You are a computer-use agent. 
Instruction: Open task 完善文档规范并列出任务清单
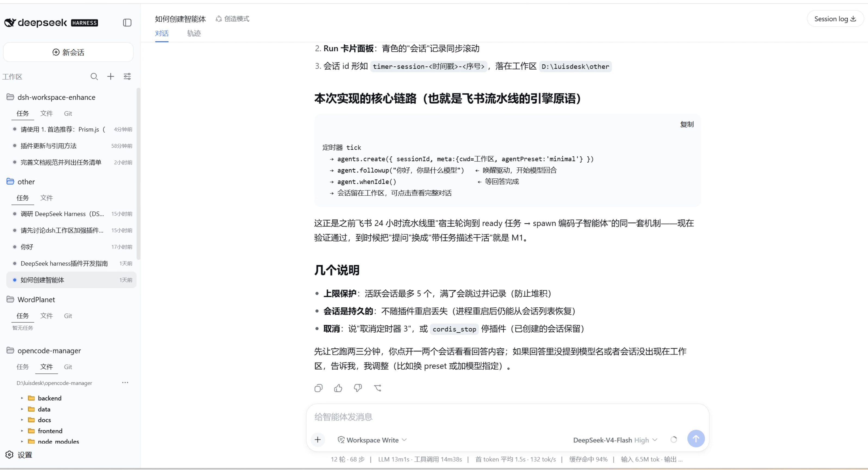(x=72, y=162)
